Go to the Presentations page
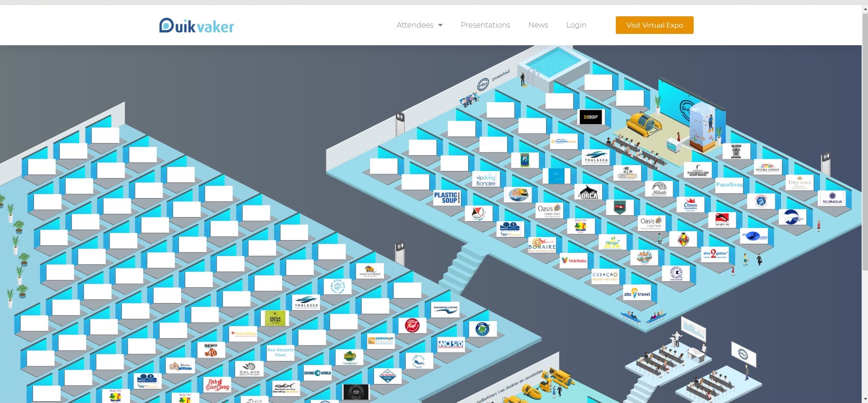 (485, 25)
